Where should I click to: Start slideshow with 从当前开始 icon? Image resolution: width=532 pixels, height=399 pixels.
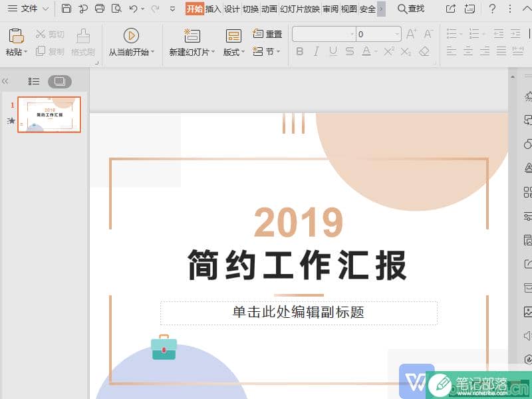[131, 35]
